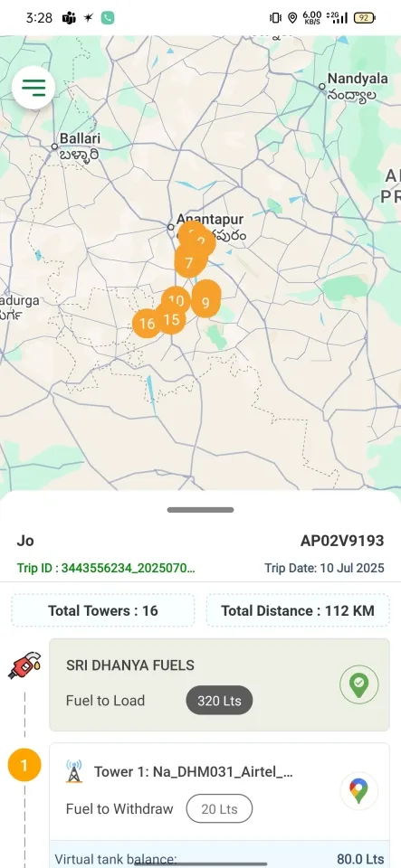
Task: Tap the Total Towers : 16 box
Action: 103,610
